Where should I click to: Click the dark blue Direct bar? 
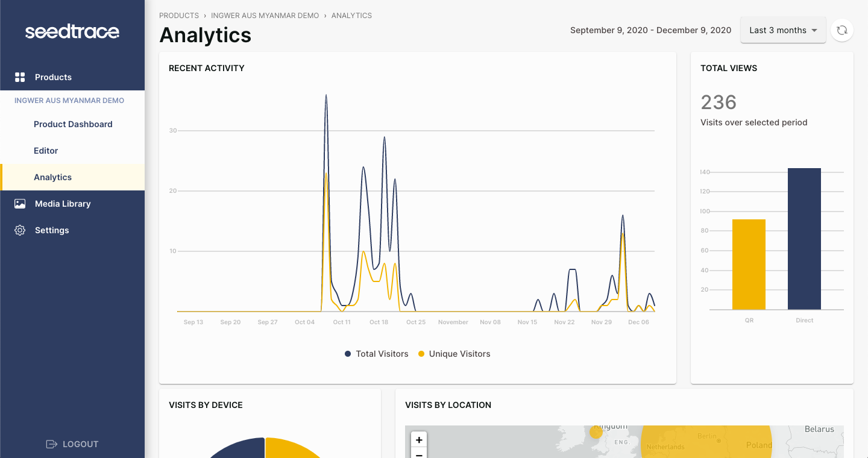click(804, 239)
